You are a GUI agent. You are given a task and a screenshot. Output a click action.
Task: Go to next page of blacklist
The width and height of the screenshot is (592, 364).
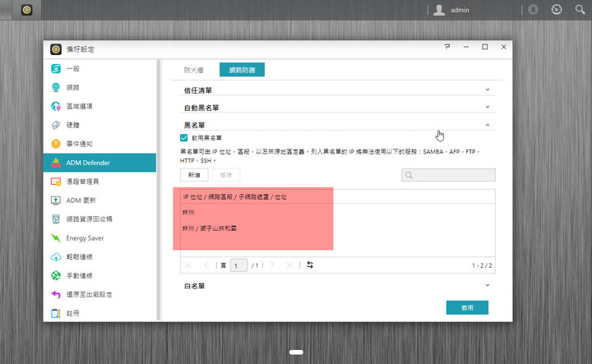click(x=272, y=265)
